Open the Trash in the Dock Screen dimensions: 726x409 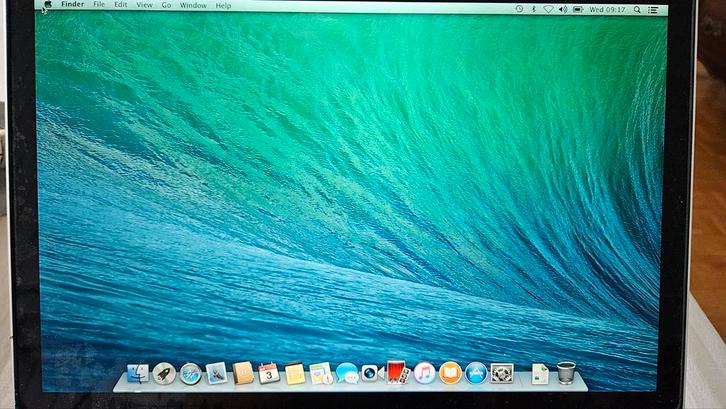tap(566, 373)
